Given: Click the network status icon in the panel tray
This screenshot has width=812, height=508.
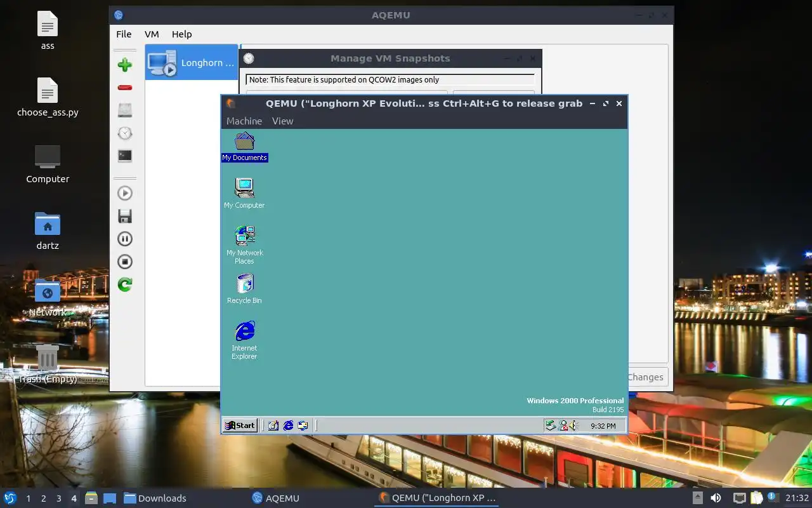Looking at the screenshot, I should point(739,498).
